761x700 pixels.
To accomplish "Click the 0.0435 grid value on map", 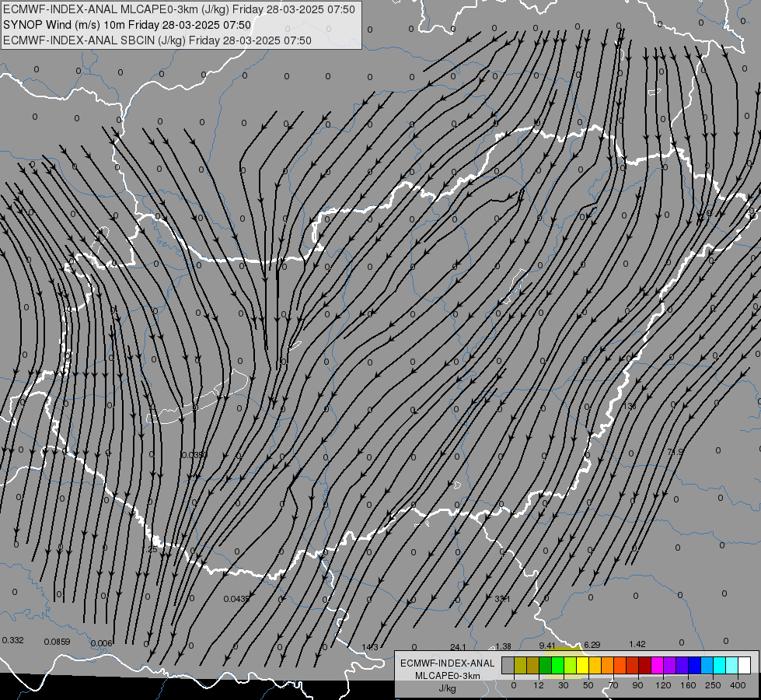I will click(x=236, y=599).
